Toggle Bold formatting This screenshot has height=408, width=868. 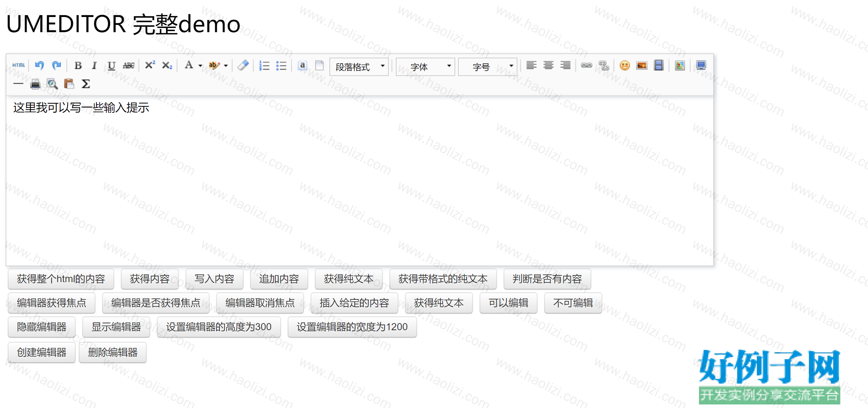(78, 65)
